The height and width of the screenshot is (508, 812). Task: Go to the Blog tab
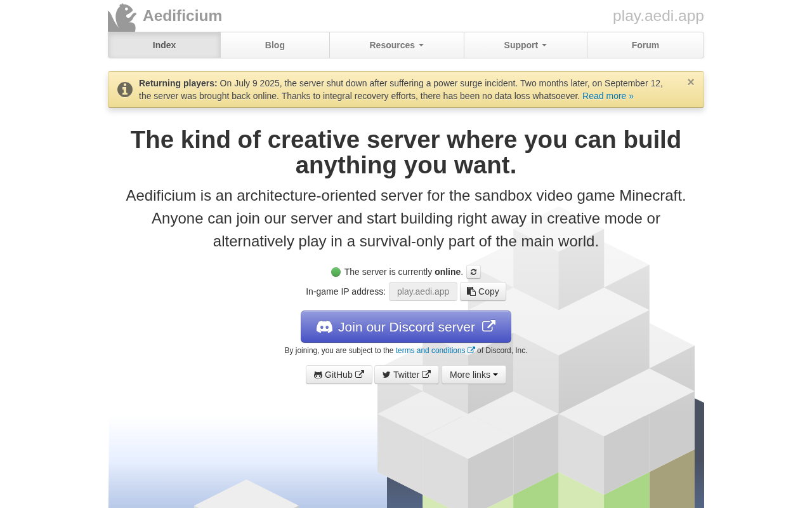pyautogui.click(x=275, y=45)
